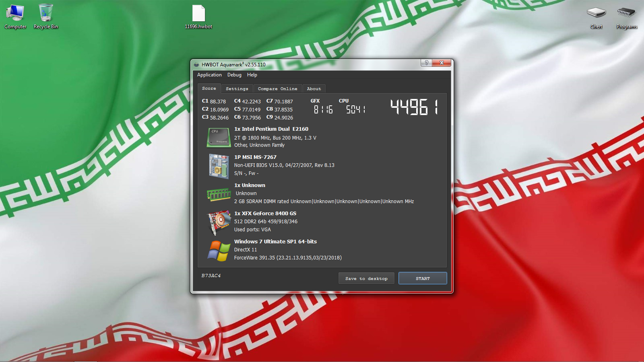Click the XFX graphics card icon
644x362 pixels.
219,222
